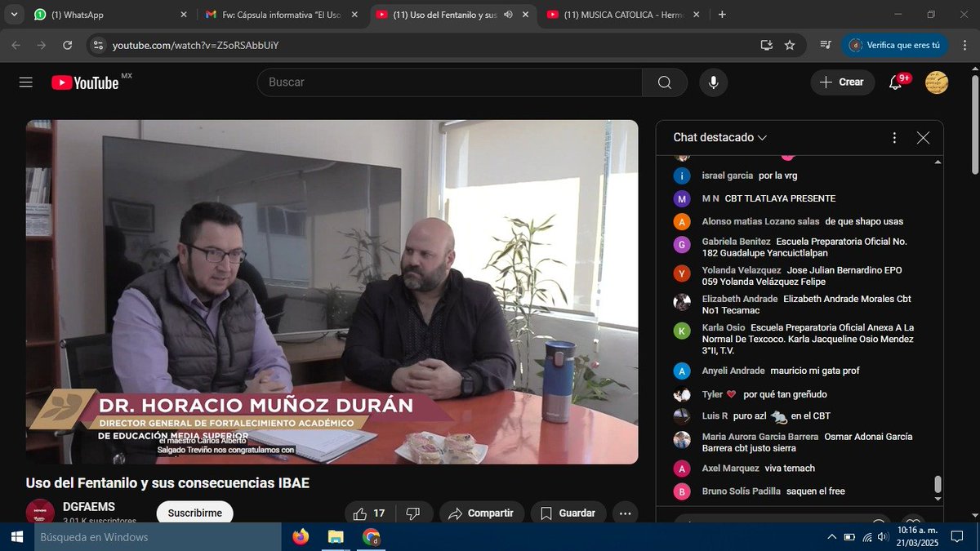Viewport: 980px width, 551px height.
Task: Open more actions ellipsis below video
Action: tap(625, 513)
